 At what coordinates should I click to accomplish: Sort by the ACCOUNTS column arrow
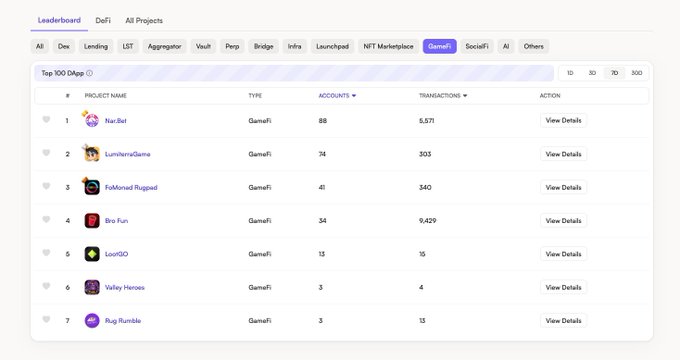[x=354, y=96]
